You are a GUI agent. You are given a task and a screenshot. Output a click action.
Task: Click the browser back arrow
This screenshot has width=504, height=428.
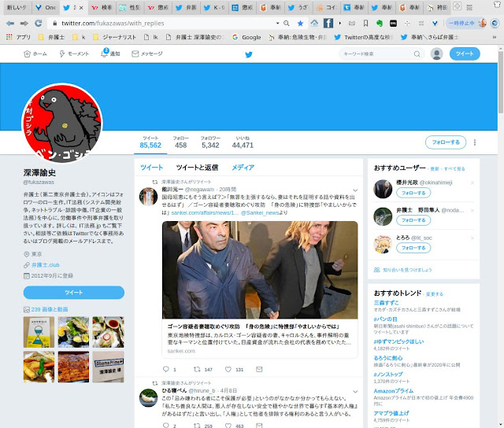point(10,23)
